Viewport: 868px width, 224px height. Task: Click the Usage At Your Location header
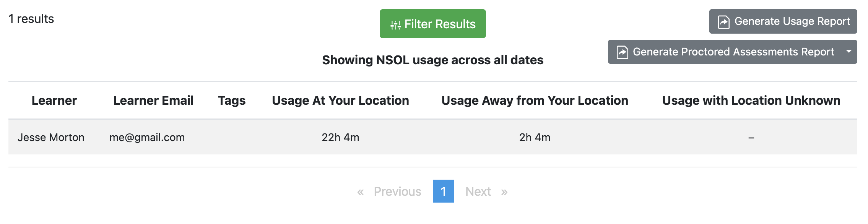point(340,101)
